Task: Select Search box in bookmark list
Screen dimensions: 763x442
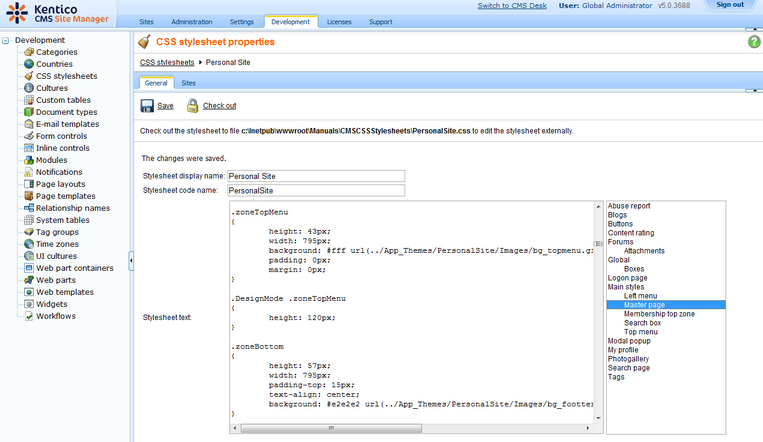Action: (642, 323)
